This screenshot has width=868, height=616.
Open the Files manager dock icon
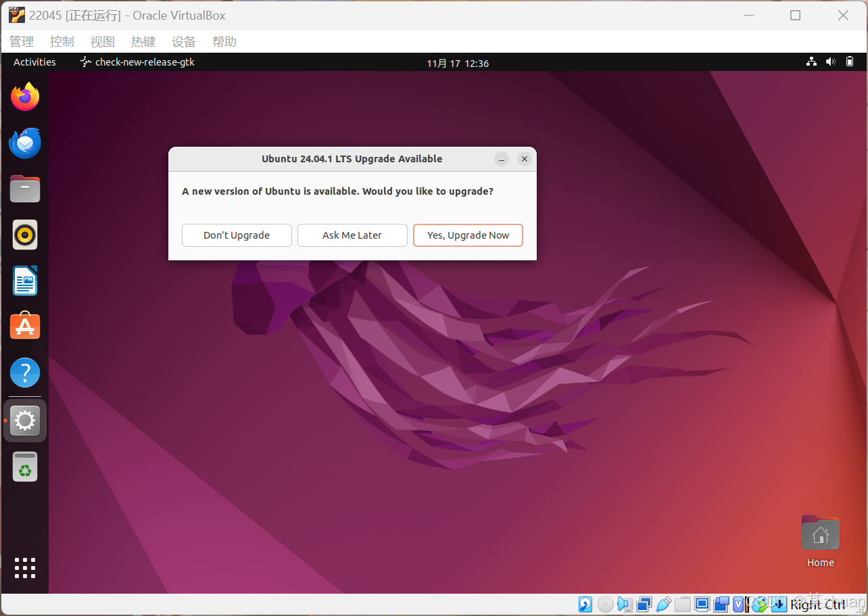click(x=25, y=189)
